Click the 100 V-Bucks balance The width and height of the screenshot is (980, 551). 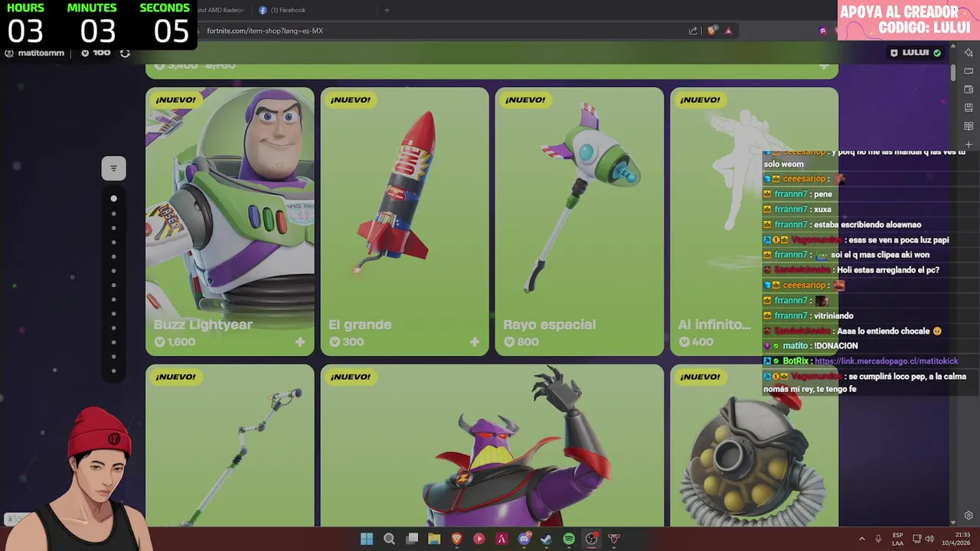point(96,53)
